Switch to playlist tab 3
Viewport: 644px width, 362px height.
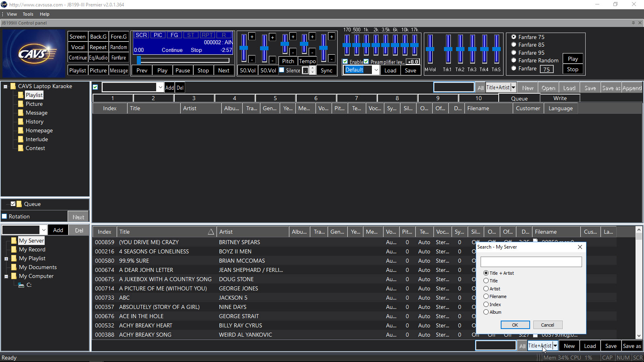click(194, 98)
